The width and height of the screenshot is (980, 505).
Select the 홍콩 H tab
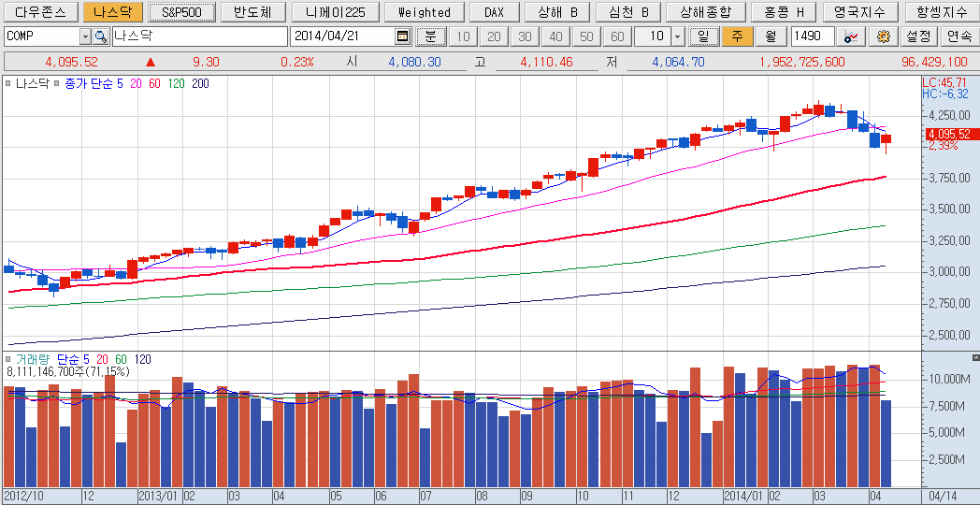[784, 12]
